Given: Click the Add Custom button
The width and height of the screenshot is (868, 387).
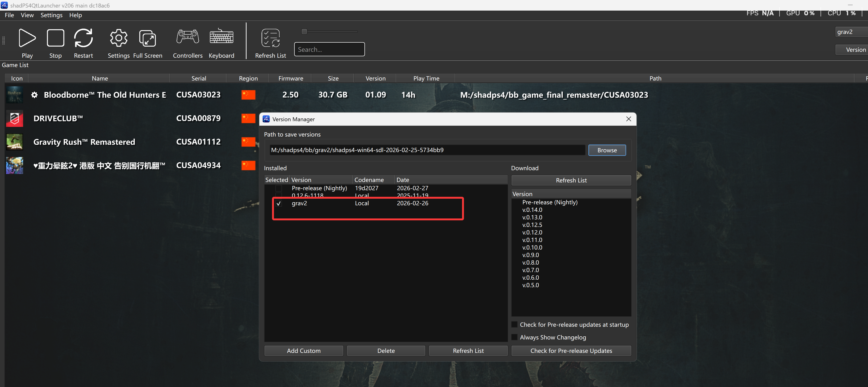Looking at the screenshot, I should click(303, 350).
